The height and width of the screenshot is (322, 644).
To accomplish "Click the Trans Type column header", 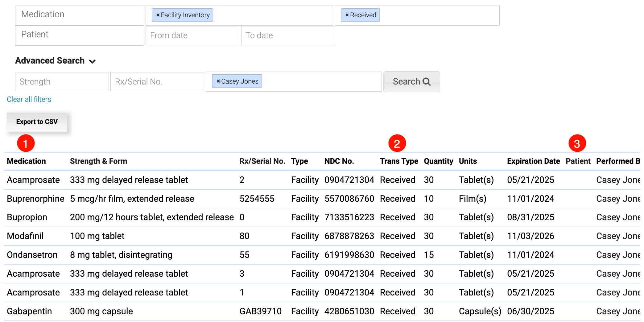I will [x=399, y=161].
